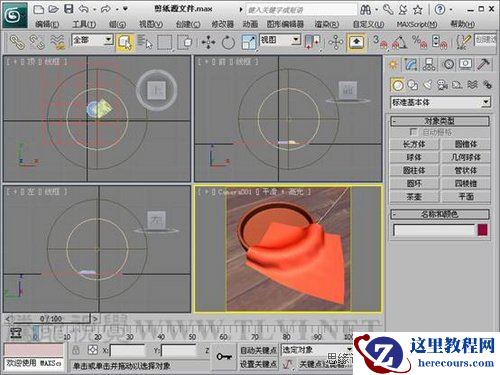This screenshot has width=500, height=375.
Task: Click the 平面 plane button
Action: (x=466, y=197)
